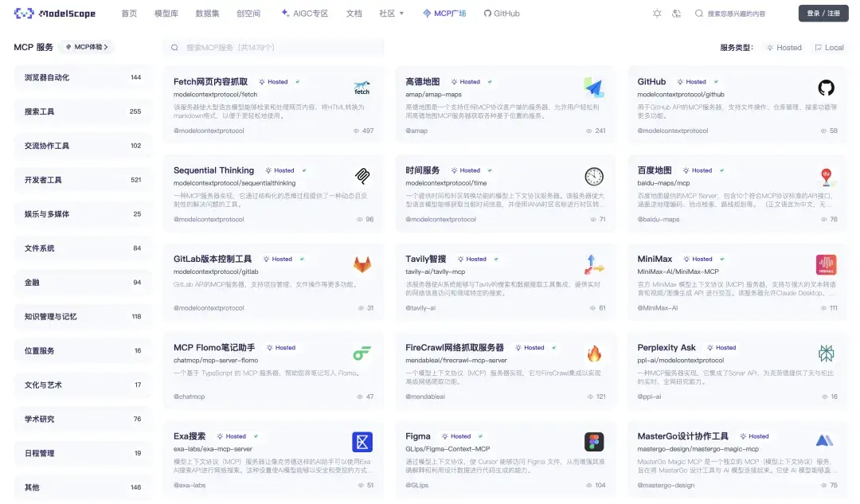Image resolution: width=860 pixels, height=504 pixels.
Task: Select the 其他 category
Action: coord(83,487)
